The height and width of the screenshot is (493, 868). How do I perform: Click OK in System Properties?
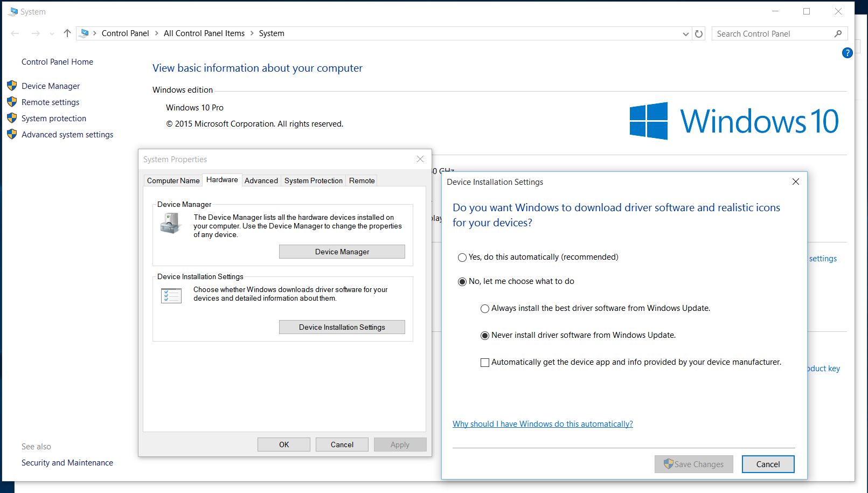[284, 445]
